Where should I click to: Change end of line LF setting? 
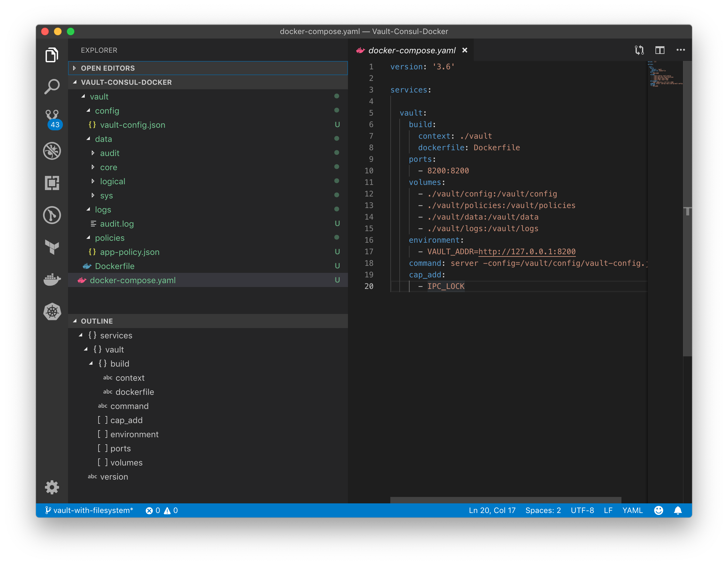[608, 510]
